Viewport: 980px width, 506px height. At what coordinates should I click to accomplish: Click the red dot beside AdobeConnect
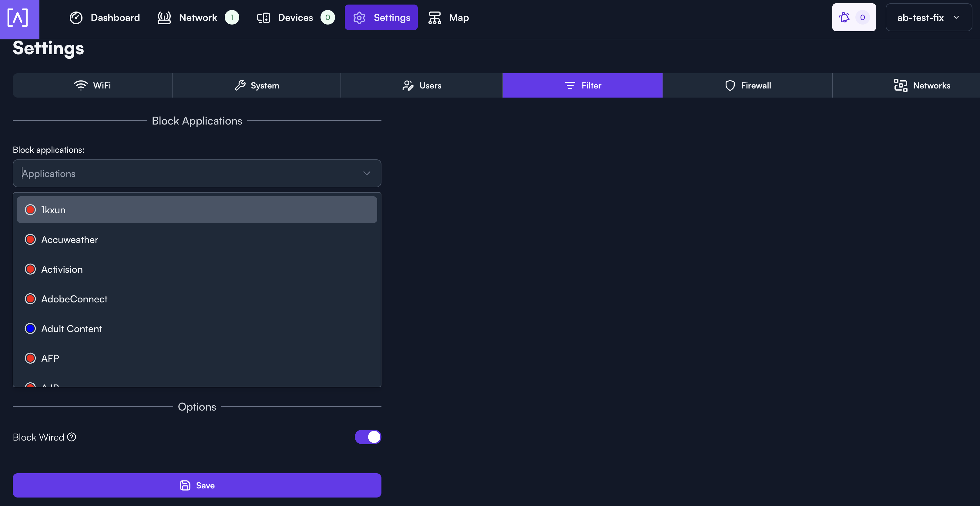click(x=30, y=299)
